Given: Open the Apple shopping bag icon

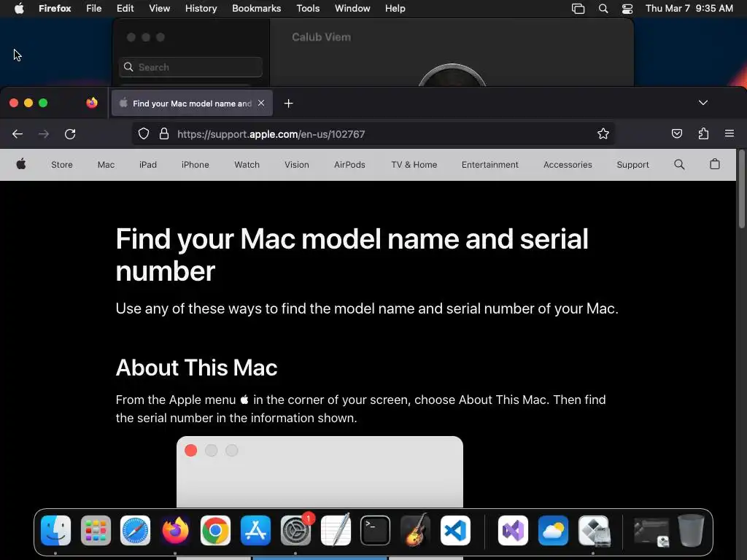Looking at the screenshot, I should coord(715,164).
